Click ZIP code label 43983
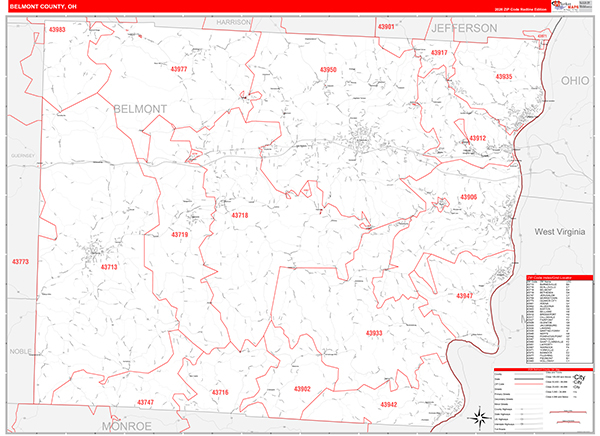The image size is (600, 436). [x=57, y=29]
